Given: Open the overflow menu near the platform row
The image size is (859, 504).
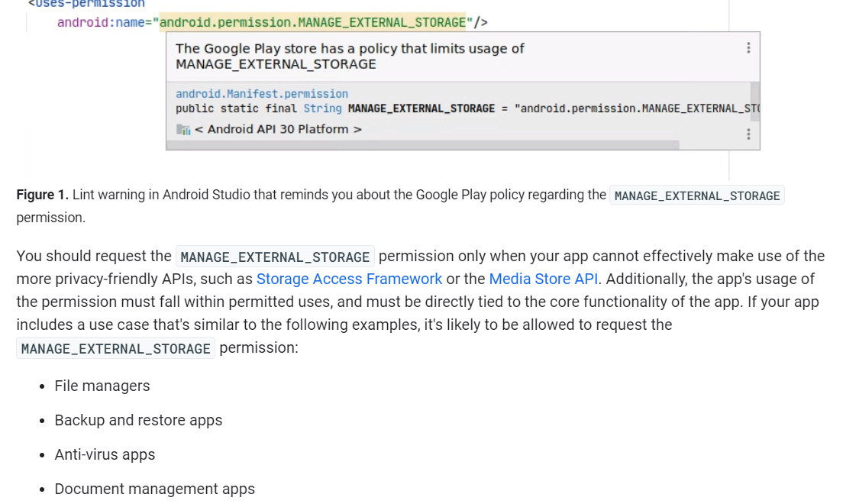Looking at the screenshot, I should coord(748,133).
